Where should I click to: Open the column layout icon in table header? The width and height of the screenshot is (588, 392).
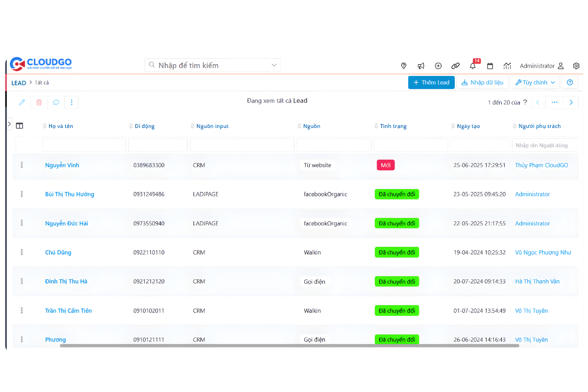[x=20, y=126]
